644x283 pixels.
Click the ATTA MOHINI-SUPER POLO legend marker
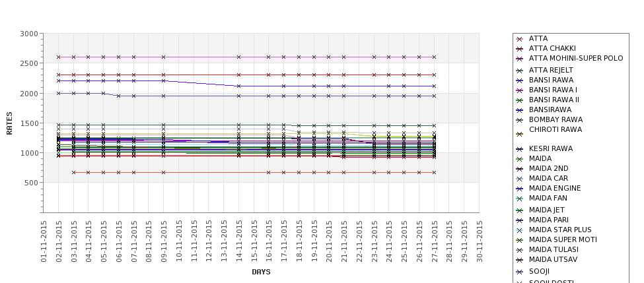point(520,59)
